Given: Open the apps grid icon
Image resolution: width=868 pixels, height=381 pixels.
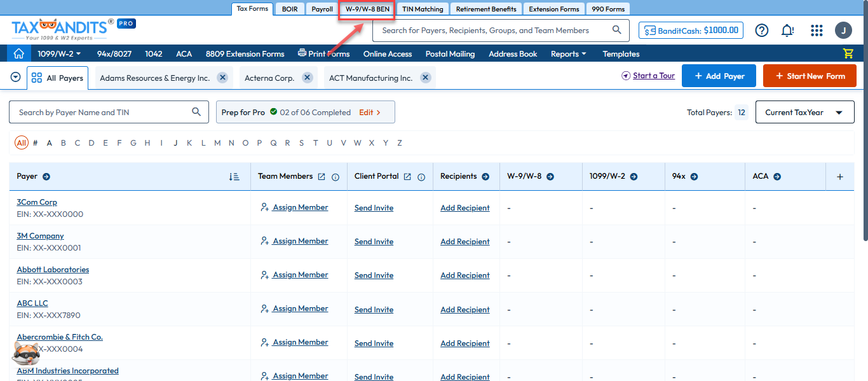Looking at the screenshot, I should tap(817, 30).
